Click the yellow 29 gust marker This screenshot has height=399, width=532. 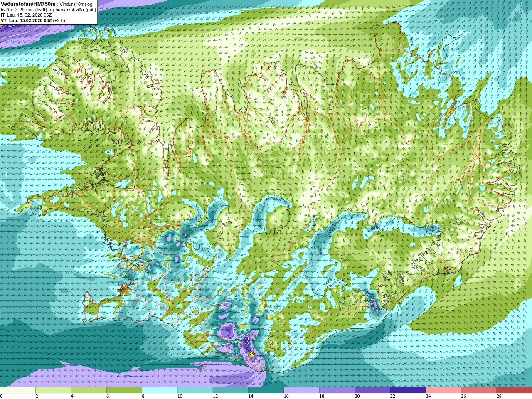click(252, 354)
